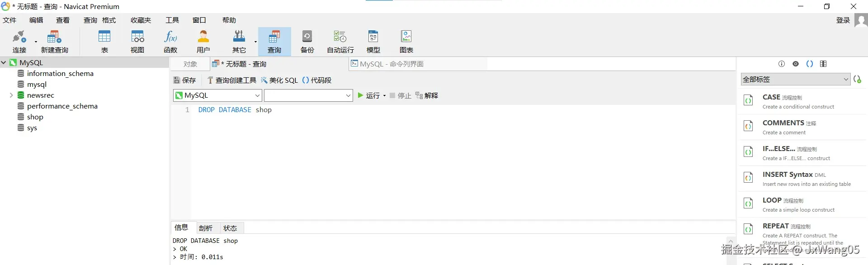Select the performance_schema database
This screenshot has width=868, height=265.
click(x=62, y=106)
